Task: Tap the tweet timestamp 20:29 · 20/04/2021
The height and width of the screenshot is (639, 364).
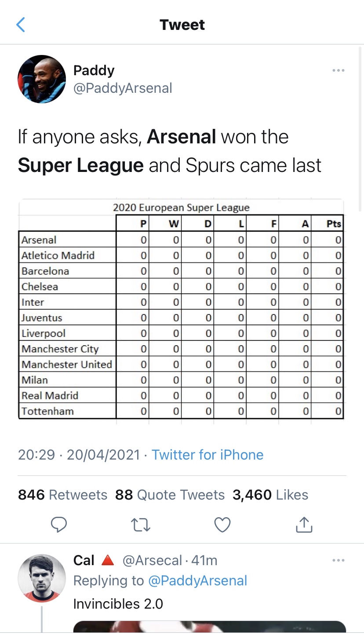Action: coord(79,454)
